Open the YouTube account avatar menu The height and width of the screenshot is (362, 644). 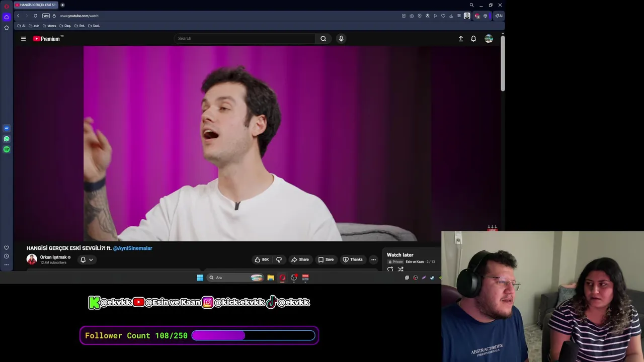tap(489, 39)
